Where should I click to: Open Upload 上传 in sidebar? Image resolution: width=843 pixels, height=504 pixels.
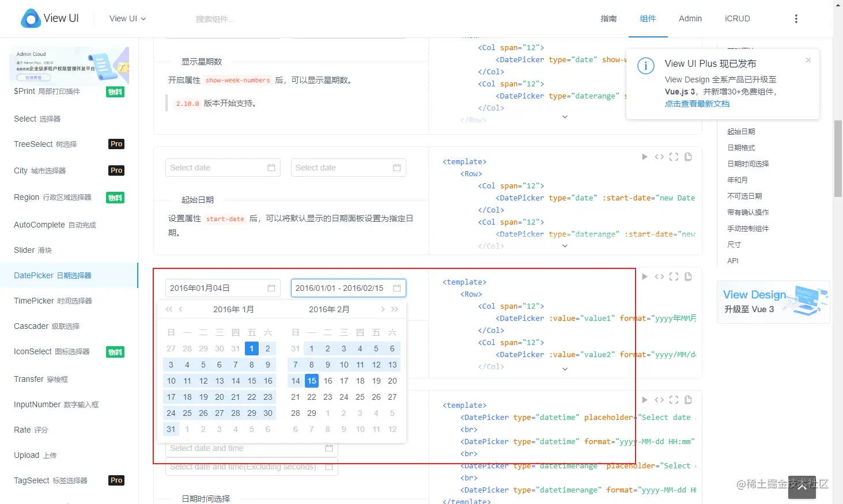coord(69,455)
